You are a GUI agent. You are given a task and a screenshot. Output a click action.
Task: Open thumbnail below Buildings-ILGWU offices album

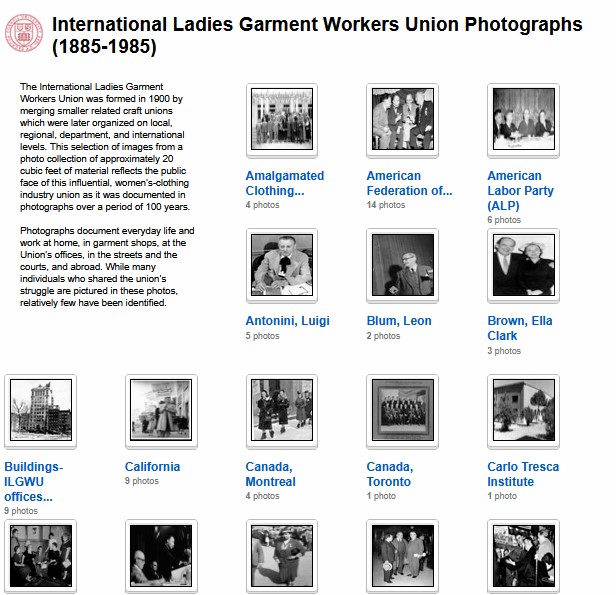40,556
